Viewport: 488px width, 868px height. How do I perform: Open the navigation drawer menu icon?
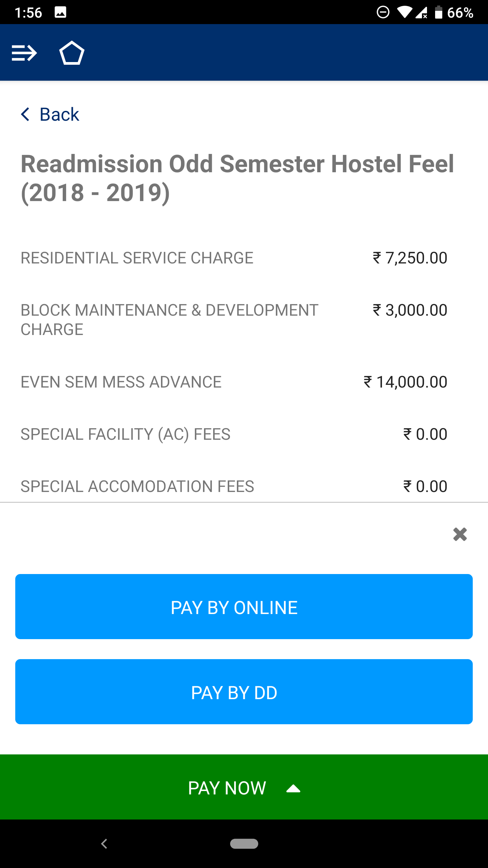tap(24, 53)
